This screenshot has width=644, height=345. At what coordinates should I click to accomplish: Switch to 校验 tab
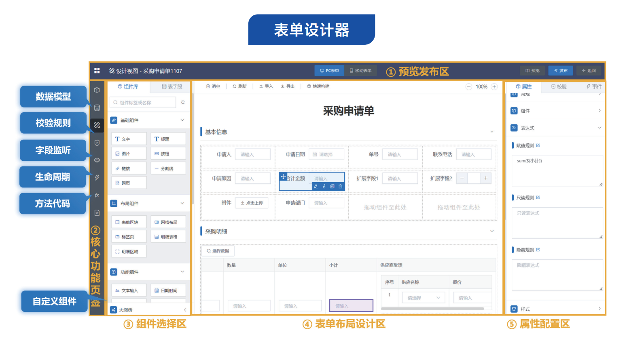coord(559,86)
